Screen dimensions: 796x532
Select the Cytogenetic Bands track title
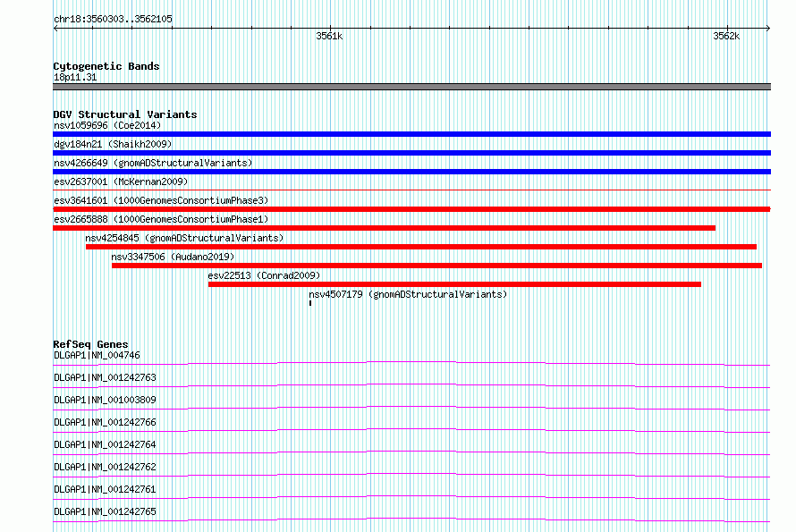tap(106, 66)
